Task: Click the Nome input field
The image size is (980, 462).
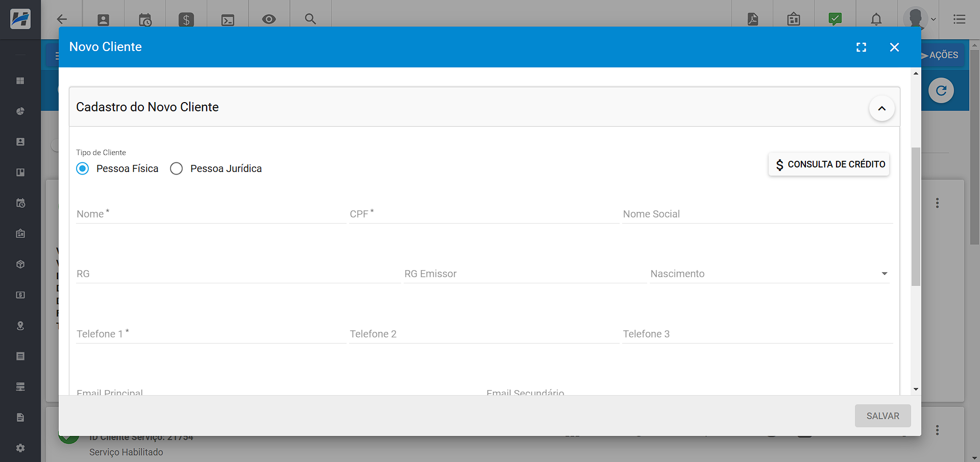Action: (x=211, y=214)
